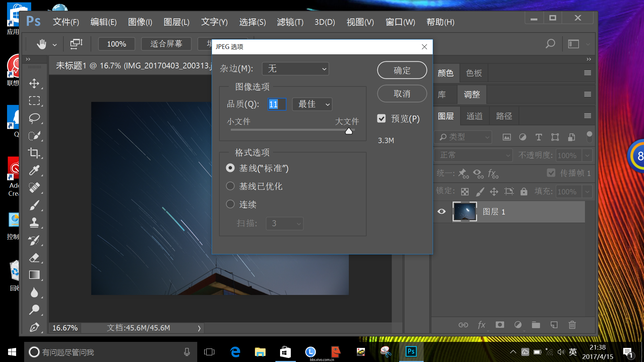
Task: Open the 图像(I) menu
Action: (140, 22)
